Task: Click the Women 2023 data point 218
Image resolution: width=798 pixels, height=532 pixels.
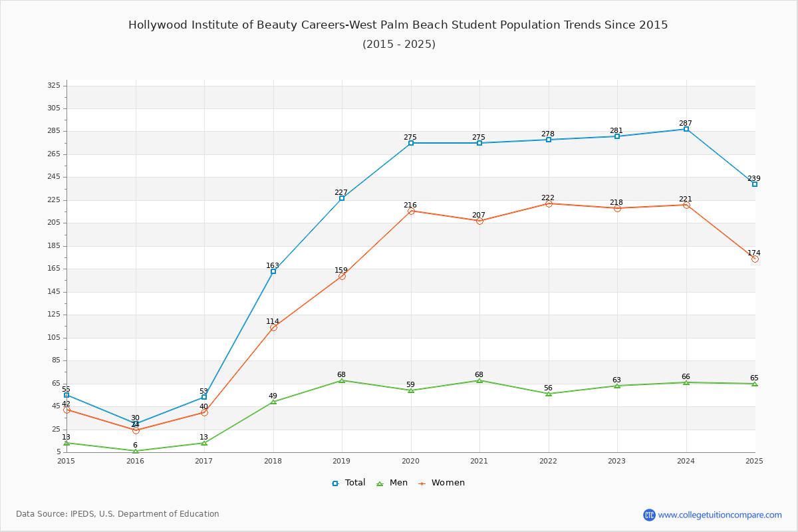Action: [617, 208]
